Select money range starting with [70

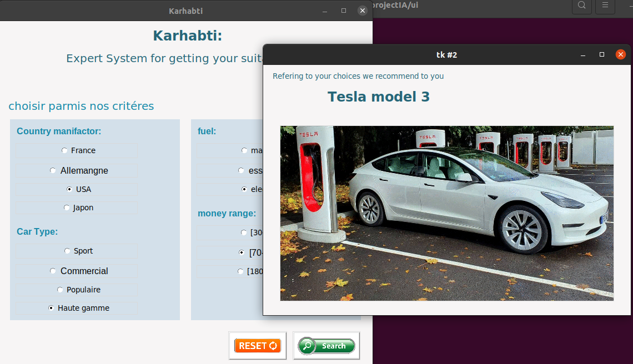pos(230,252)
